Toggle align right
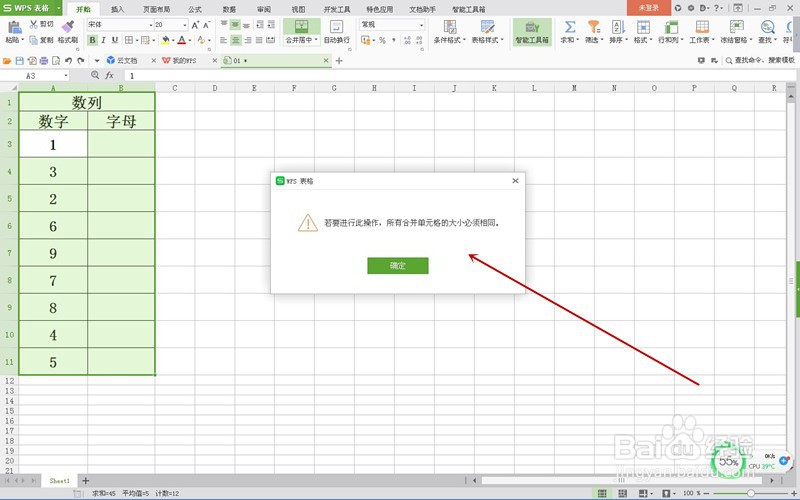This screenshot has width=800, height=500. pos(247,40)
